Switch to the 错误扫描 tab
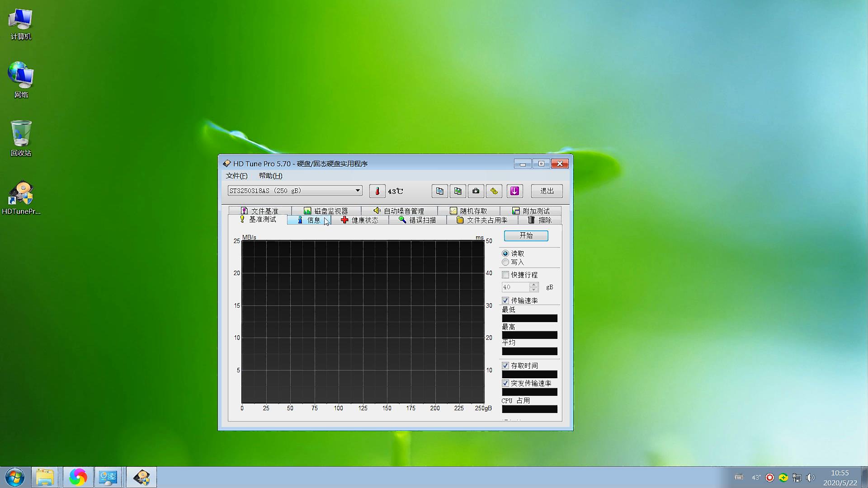Viewport: 868px width, 488px height. pyautogui.click(x=417, y=220)
